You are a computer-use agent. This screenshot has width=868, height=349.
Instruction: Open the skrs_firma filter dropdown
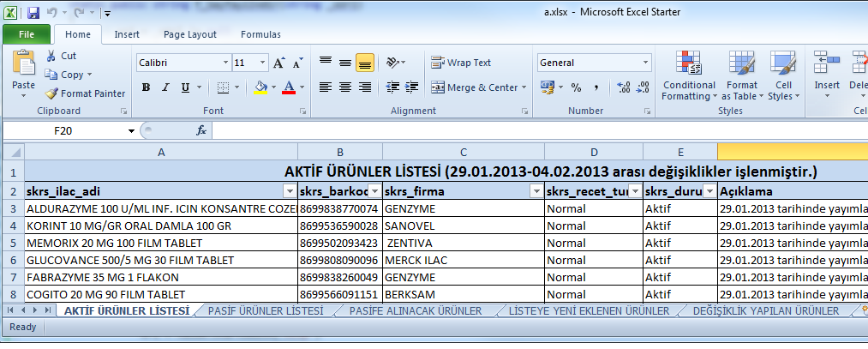click(x=536, y=192)
